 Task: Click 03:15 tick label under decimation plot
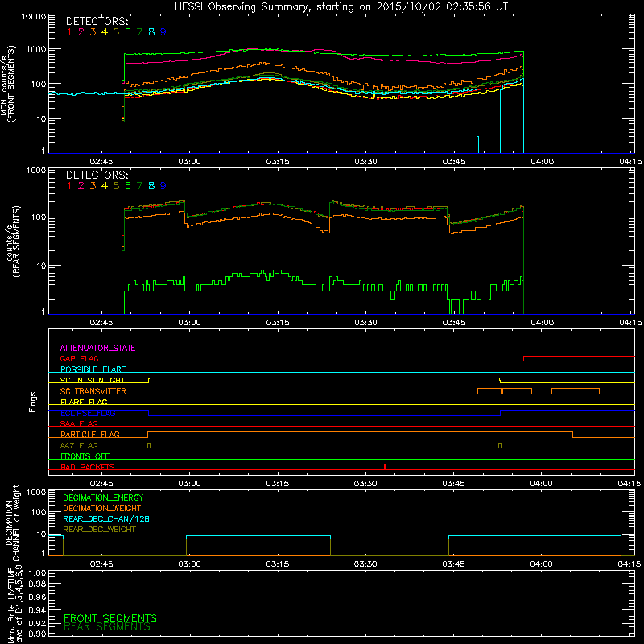(x=277, y=564)
